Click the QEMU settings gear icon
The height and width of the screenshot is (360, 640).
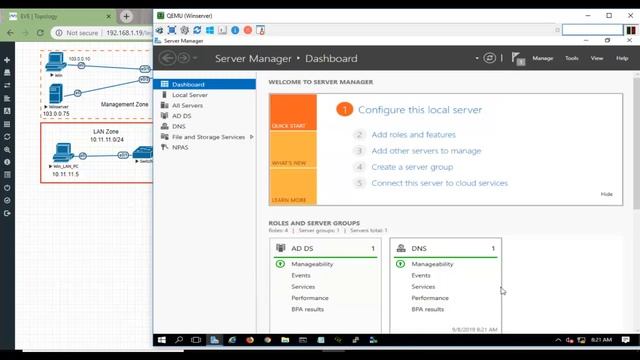(184, 30)
